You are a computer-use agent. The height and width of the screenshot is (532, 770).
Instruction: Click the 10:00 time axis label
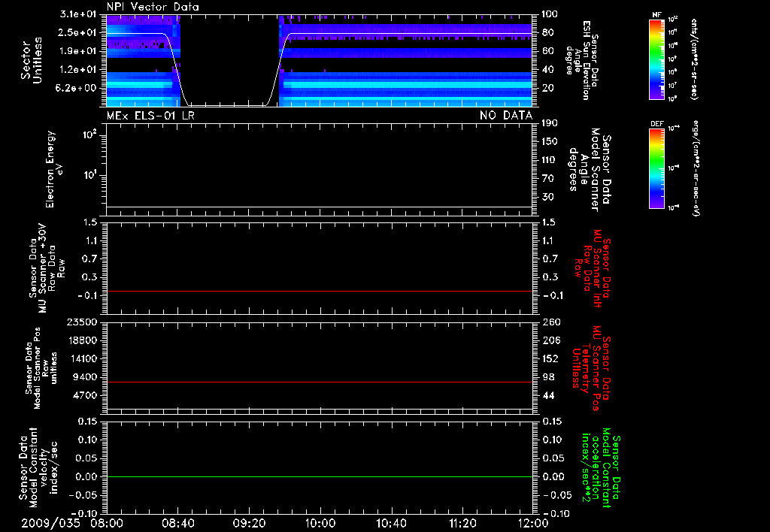320,523
